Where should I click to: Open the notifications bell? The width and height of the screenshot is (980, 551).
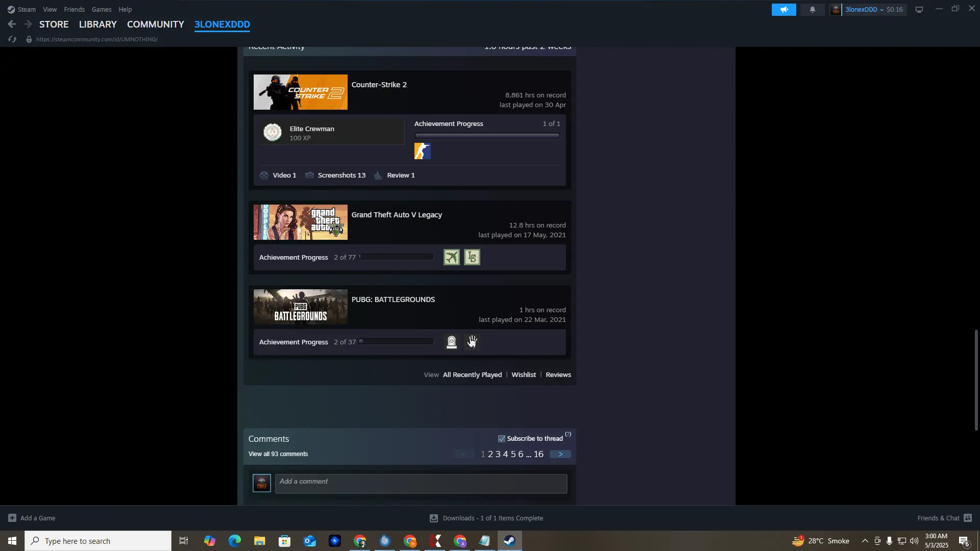coord(812,10)
